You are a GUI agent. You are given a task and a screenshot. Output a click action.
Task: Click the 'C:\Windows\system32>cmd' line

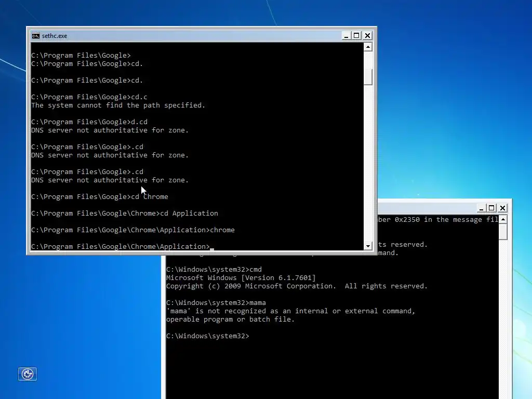pos(214,270)
